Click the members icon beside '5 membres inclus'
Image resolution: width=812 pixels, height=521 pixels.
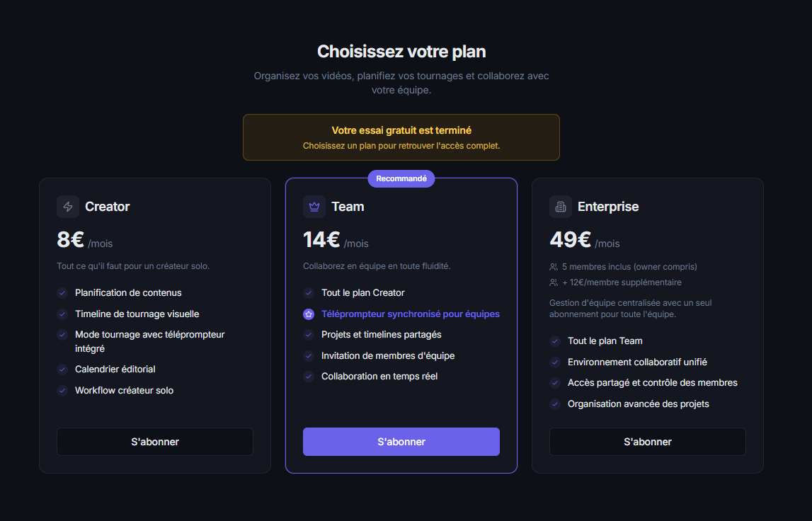(x=553, y=266)
